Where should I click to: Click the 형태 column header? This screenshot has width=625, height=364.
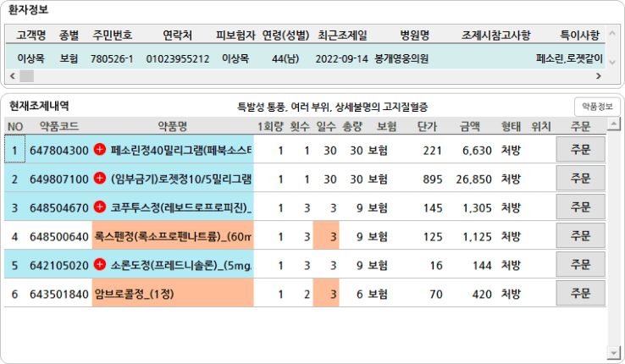click(511, 126)
